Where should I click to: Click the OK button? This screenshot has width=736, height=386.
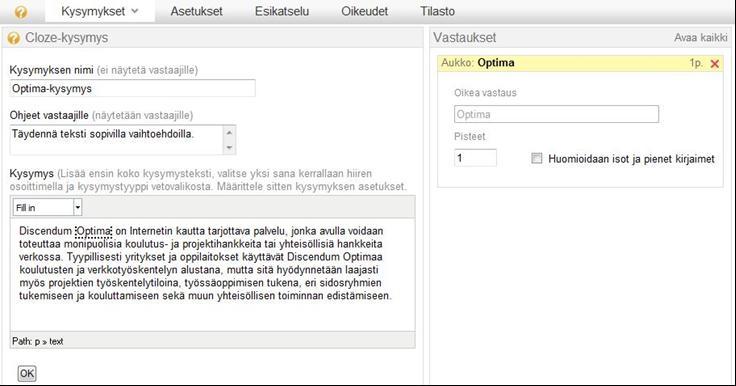coord(27,373)
